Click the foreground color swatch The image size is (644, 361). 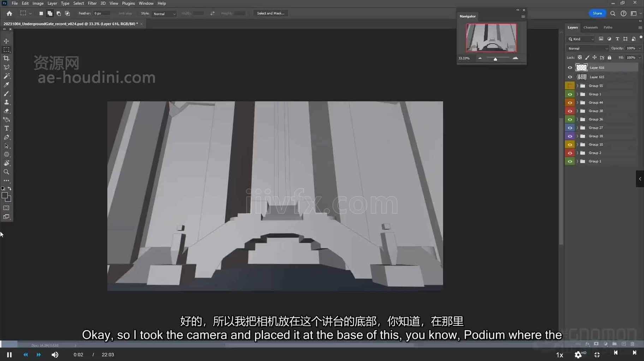coord(5,195)
